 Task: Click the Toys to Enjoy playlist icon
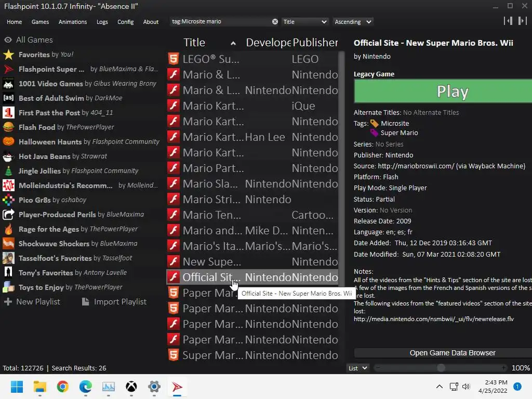[x=8, y=287]
